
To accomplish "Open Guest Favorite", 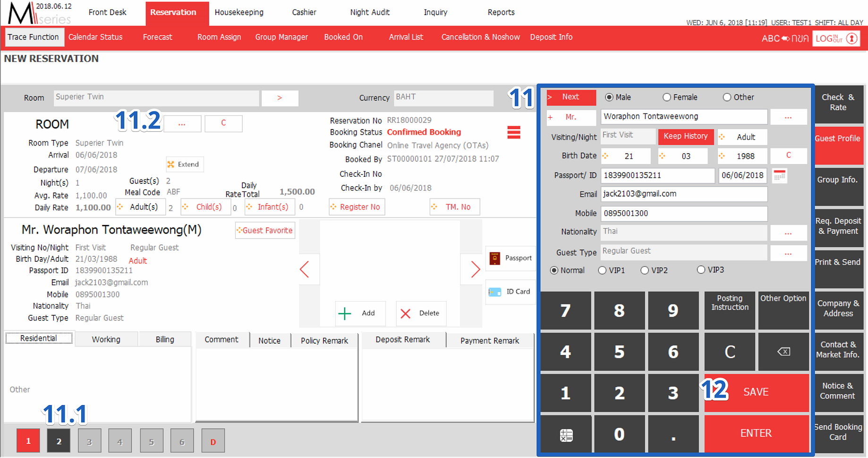I will click(x=265, y=231).
